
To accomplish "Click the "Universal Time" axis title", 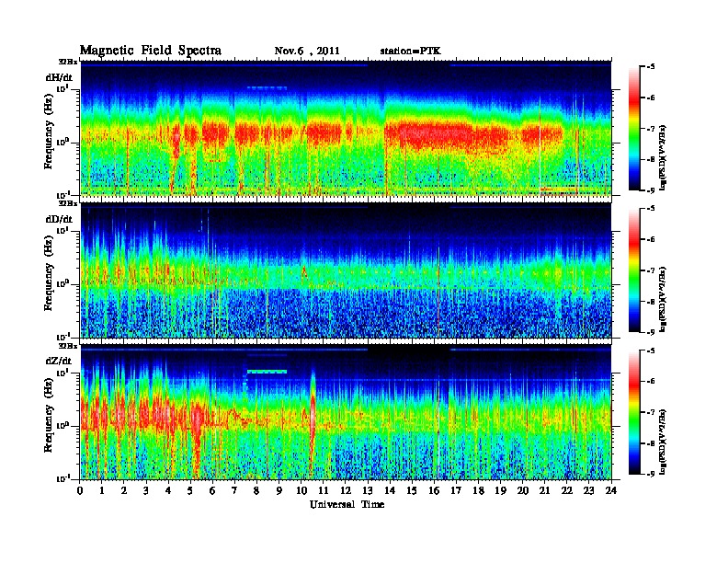I will coord(347,504).
